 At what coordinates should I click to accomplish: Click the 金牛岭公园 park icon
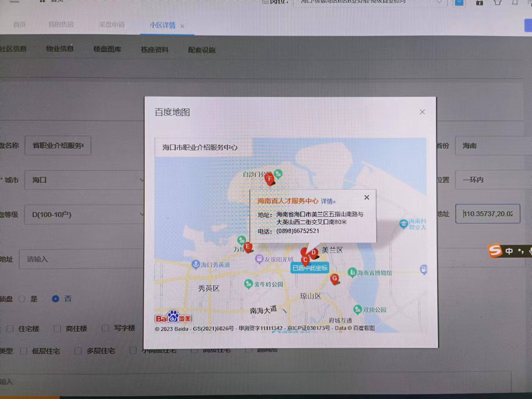pyautogui.click(x=248, y=284)
